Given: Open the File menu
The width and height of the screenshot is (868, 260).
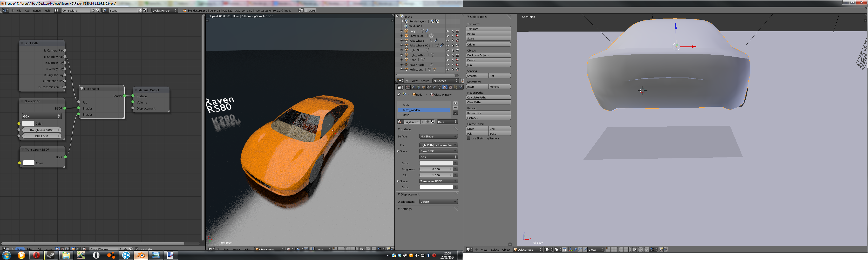Looking at the screenshot, I should 19,10.
